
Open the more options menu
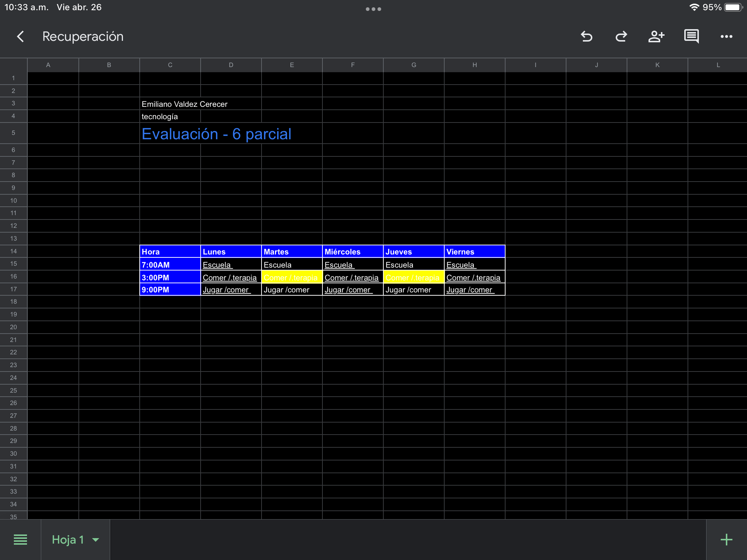(x=726, y=36)
